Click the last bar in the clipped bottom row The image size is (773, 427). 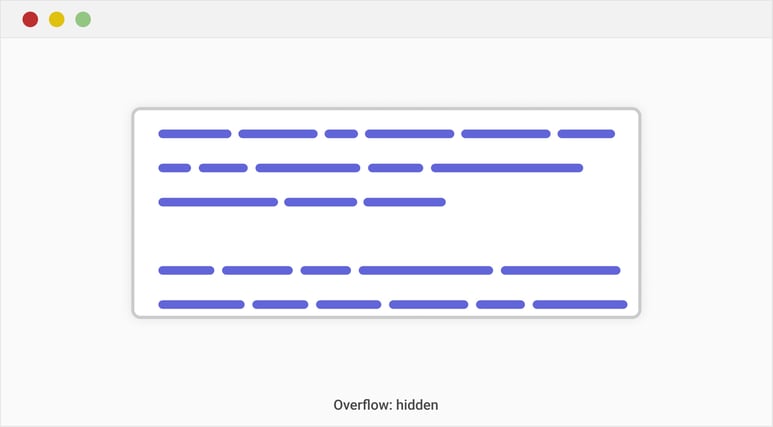point(580,304)
